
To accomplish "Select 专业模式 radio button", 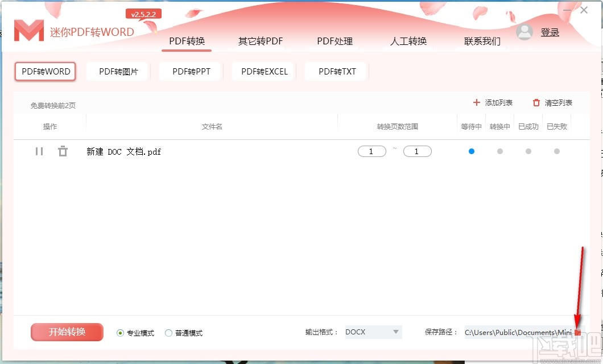I will pyautogui.click(x=119, y=333).
